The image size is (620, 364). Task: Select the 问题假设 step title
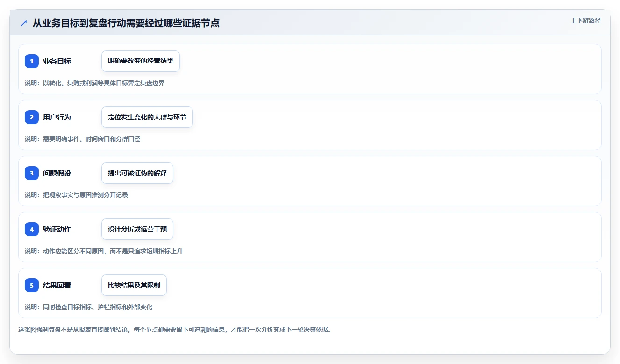(x=57, y=173)
